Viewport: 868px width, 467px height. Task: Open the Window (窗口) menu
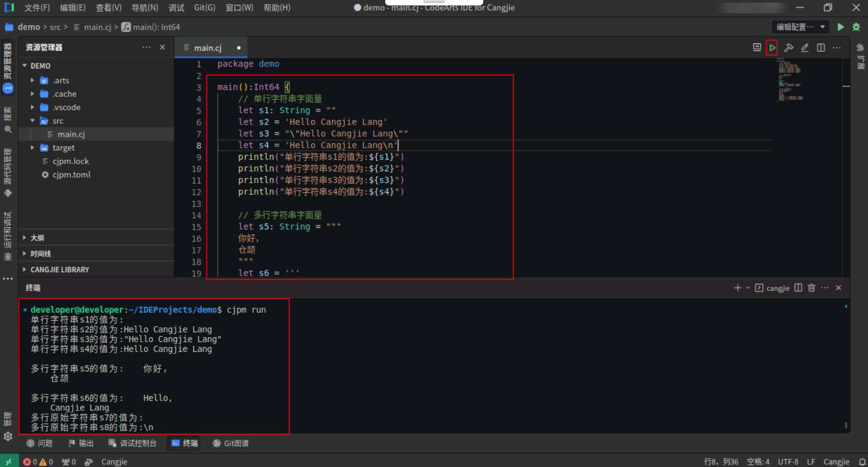(x=239, y=8)
